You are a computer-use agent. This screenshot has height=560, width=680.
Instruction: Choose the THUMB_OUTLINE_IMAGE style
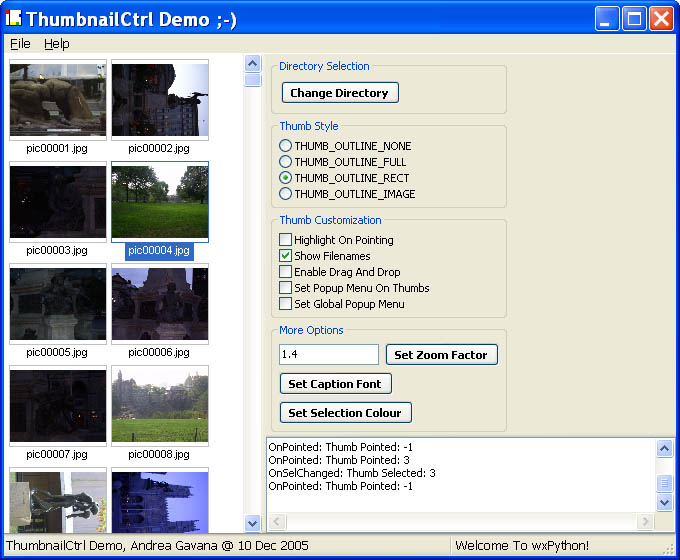[x=286, y=194]
